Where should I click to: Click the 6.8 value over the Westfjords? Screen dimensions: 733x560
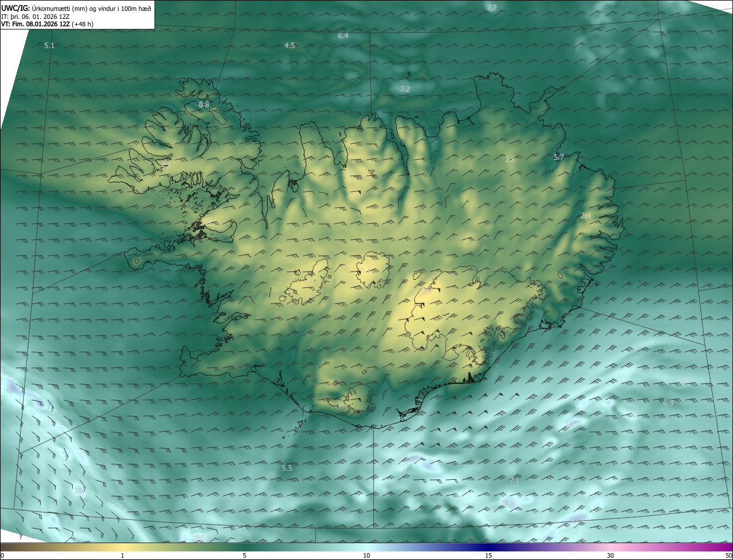(204, 105)
